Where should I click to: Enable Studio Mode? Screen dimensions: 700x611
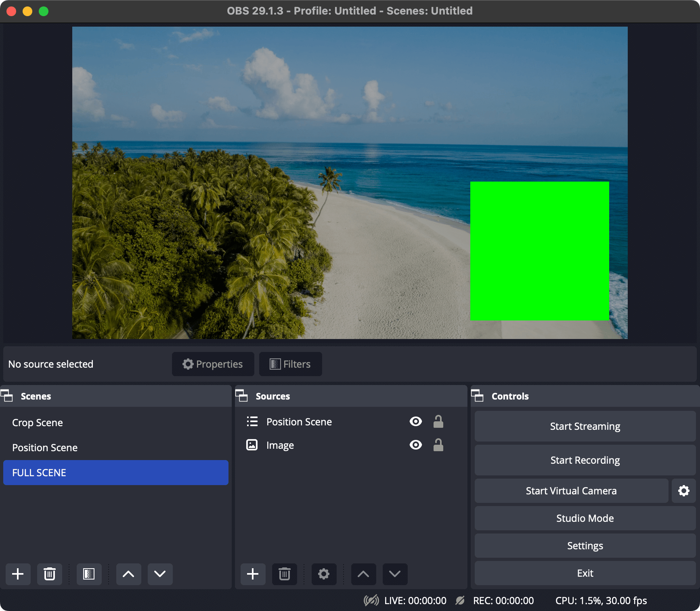tap(585, 518)
